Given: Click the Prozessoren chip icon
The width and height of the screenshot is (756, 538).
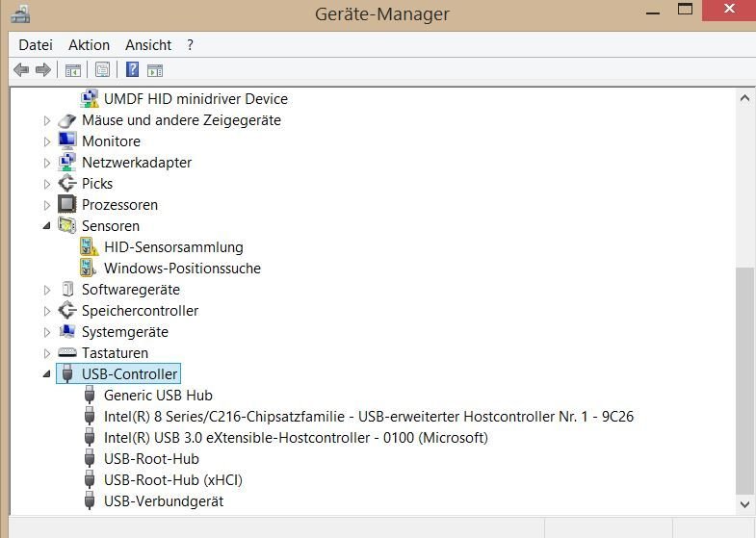Looking at the screenshot, I should [67, 204].
